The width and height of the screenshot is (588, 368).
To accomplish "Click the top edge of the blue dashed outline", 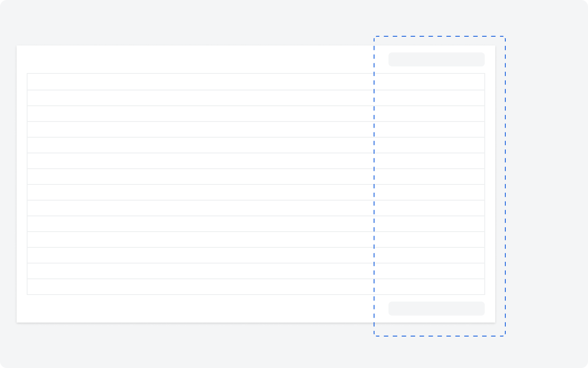I will (x=440, y=36).
